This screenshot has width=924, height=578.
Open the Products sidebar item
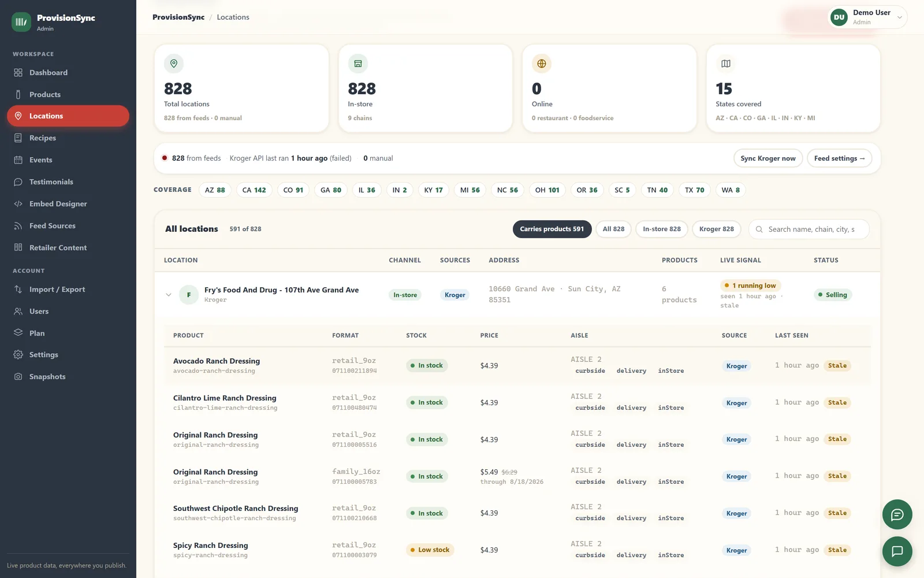click(68, 94)
